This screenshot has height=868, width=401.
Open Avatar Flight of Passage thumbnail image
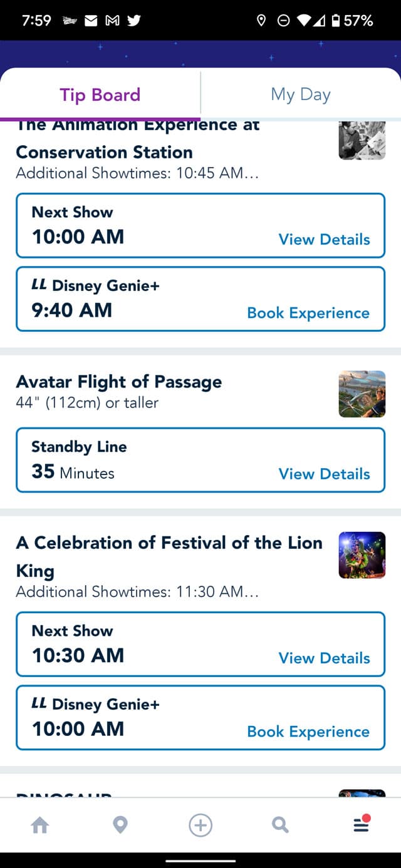(x=362, y=394)
